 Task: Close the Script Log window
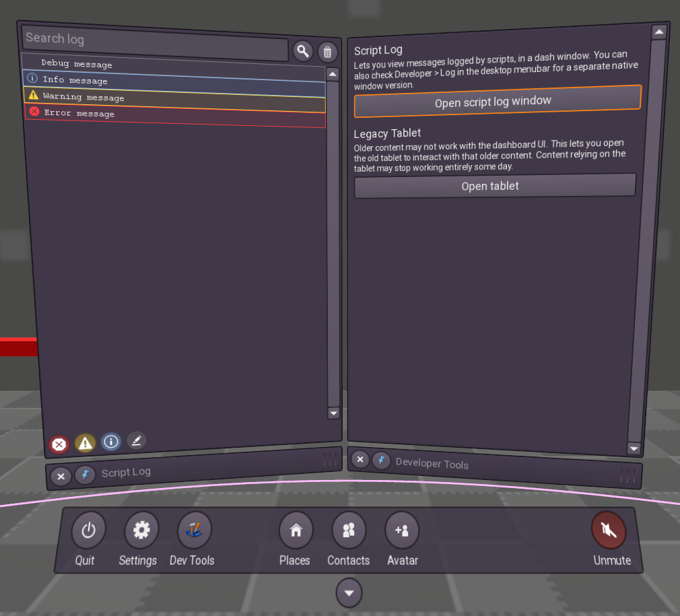point(61,477)
